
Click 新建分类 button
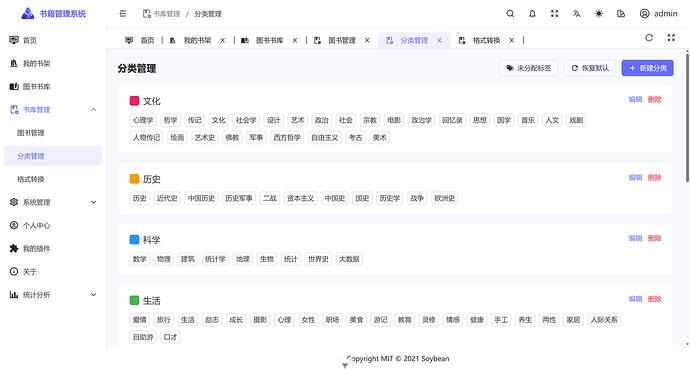click(647, 68)
